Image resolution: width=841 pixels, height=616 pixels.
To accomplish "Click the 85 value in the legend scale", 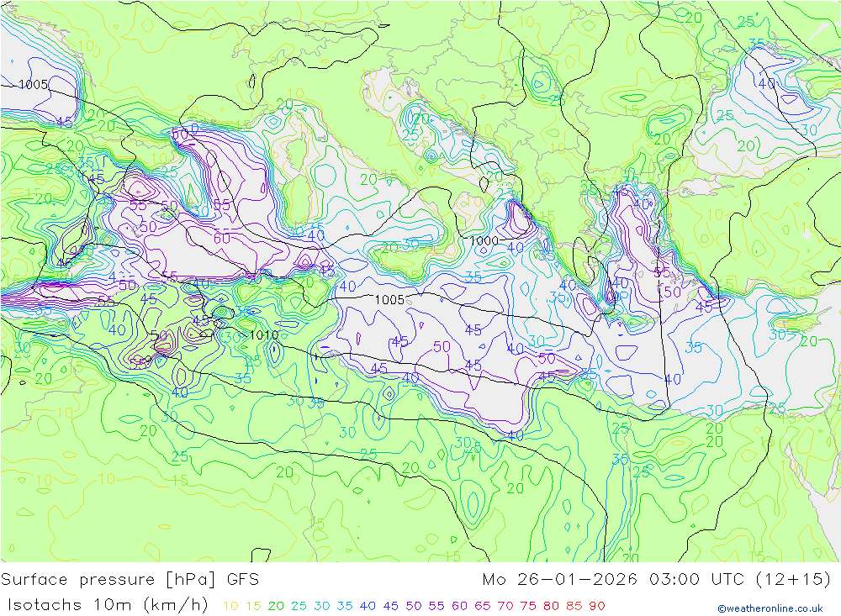I will point(574,606).
